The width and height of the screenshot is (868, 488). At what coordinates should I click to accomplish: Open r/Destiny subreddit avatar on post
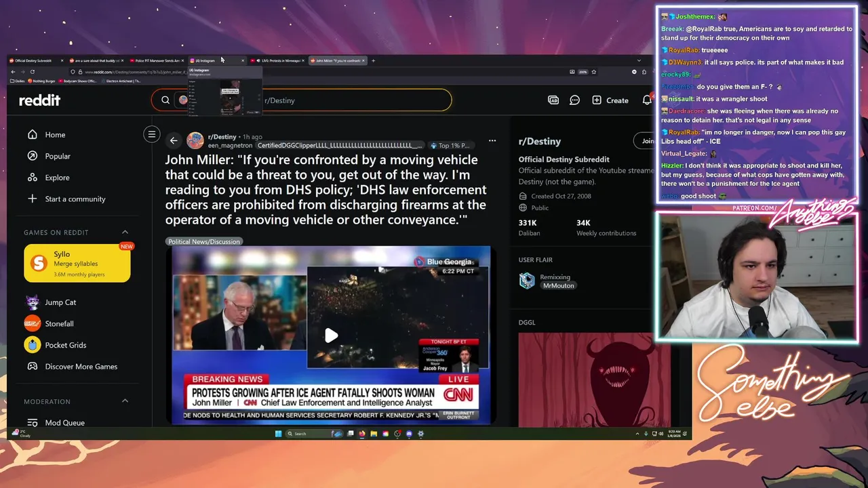pos(195,140)
